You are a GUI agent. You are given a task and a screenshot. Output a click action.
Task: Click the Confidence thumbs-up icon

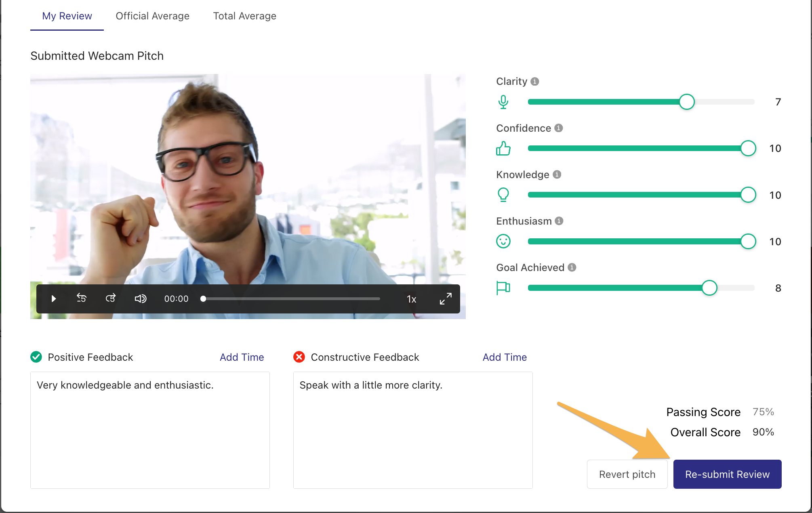click(x=503, y=148)
